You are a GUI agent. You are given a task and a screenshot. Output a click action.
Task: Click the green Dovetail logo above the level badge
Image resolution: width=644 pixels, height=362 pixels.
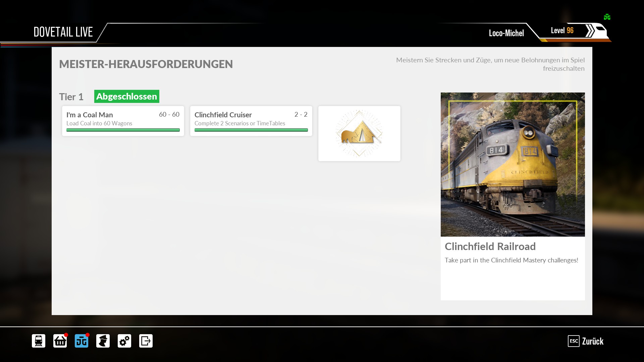pyautogui.click(x=607, y=17)
